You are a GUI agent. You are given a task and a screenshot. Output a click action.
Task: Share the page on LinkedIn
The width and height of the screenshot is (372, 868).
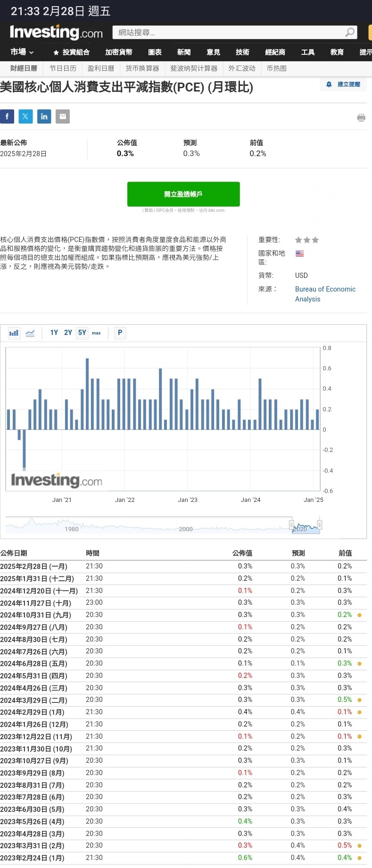(44, 117)
